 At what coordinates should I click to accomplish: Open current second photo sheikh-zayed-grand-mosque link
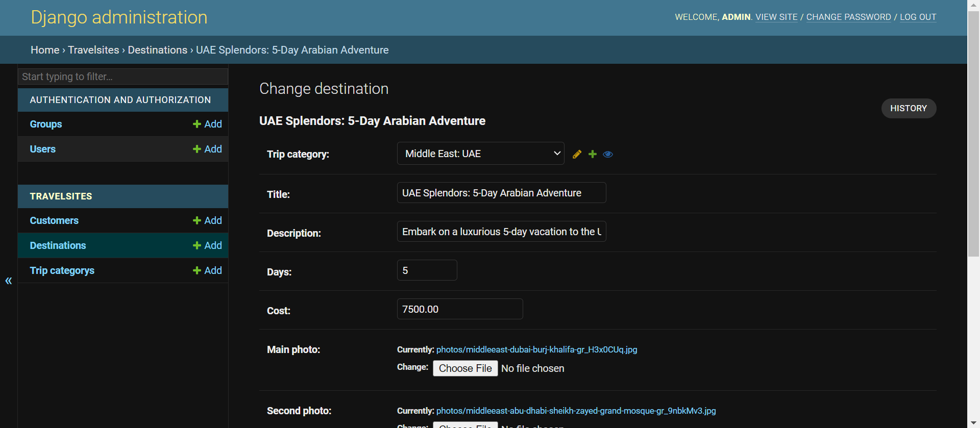coord(576,411)
